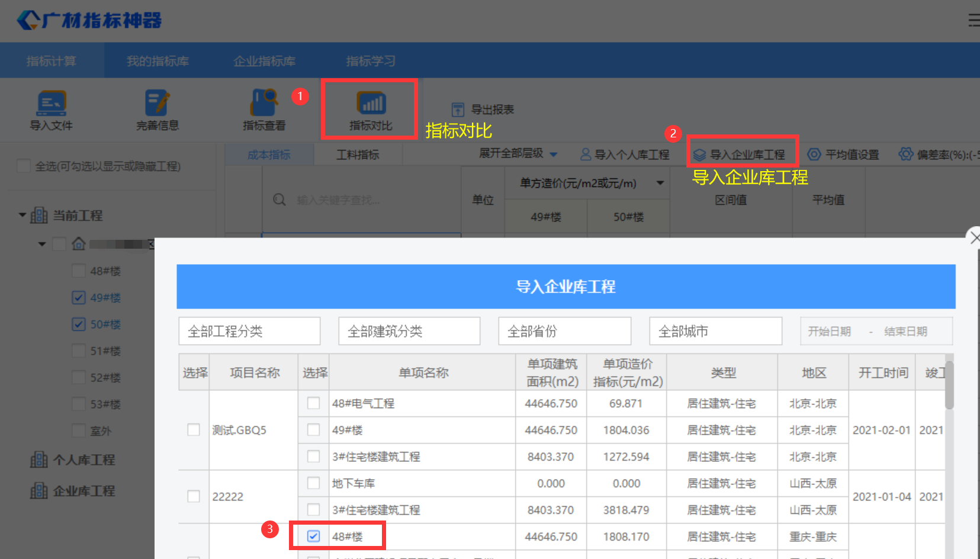This screenshot has width=980, height=559.
Task: Click the 结束日期 date field
Action: coord(905,332)
